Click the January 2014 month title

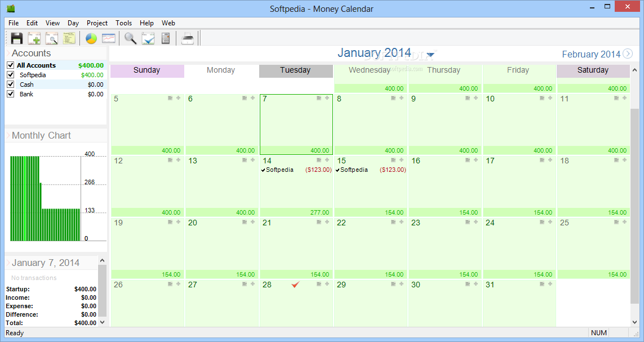pos(374,52)
